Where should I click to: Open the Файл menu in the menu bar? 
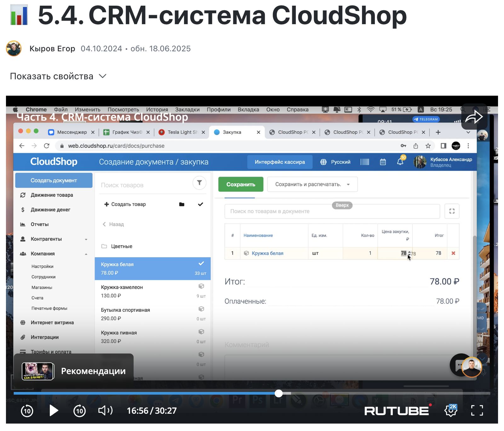tap(61, 110)
